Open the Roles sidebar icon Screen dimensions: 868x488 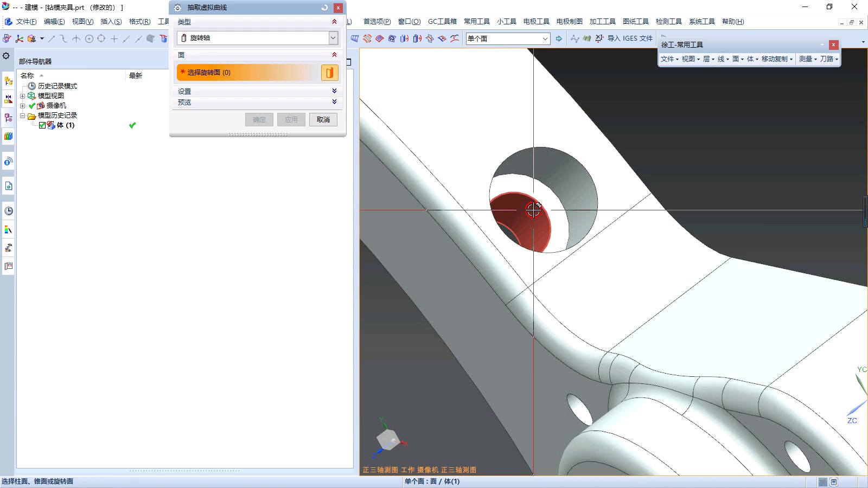[x=8, y=266]
